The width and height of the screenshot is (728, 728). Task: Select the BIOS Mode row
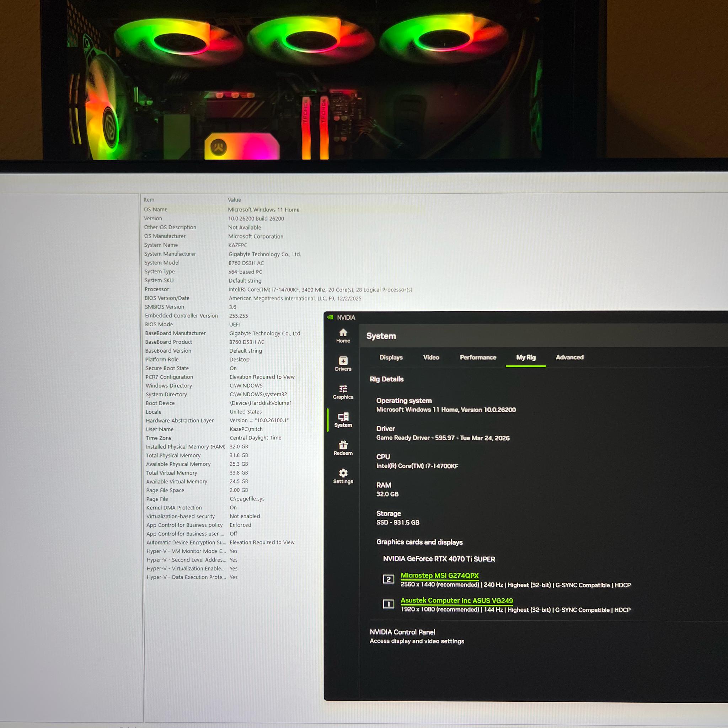point(193,325)
